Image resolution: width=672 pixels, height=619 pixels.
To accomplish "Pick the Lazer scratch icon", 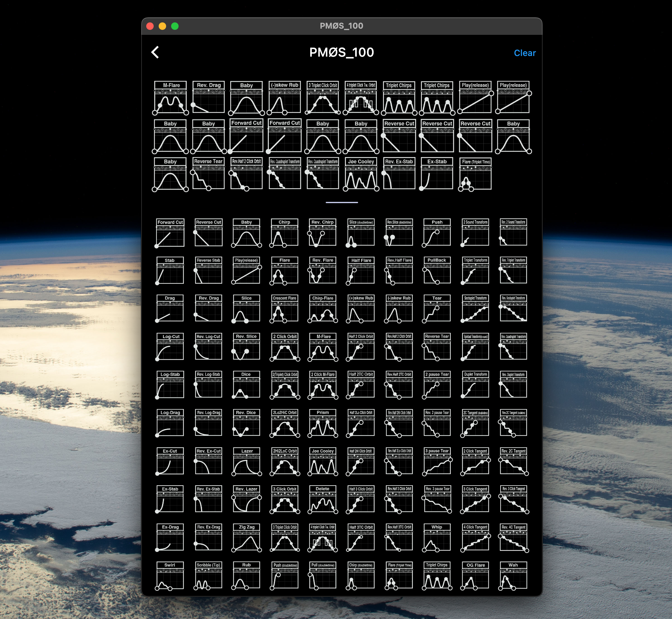I will (246, 462).
